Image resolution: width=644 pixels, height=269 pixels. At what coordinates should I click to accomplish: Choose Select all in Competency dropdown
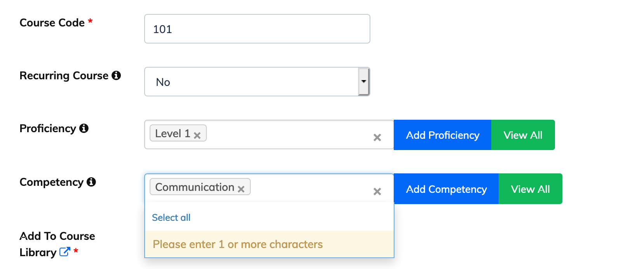click(x=171, y=218)
